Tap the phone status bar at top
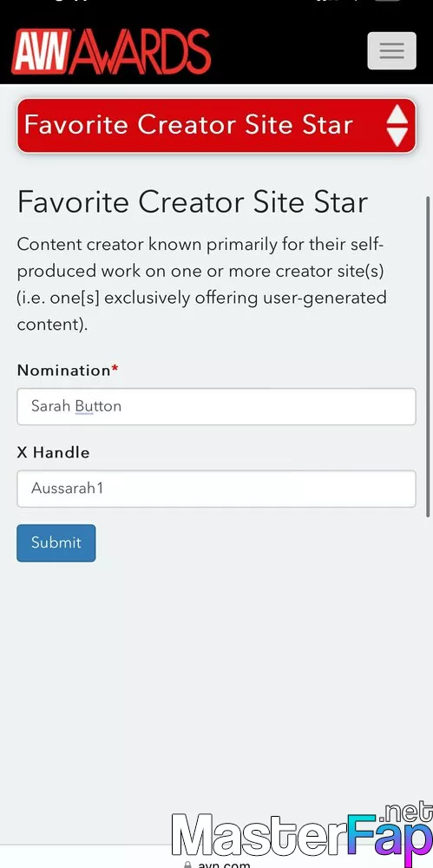The image size is (433, 868). (x=217, y=3)
